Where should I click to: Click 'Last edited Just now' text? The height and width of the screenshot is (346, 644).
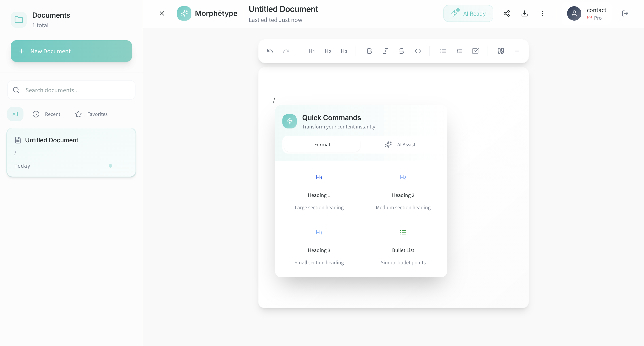tap(275, 20)
